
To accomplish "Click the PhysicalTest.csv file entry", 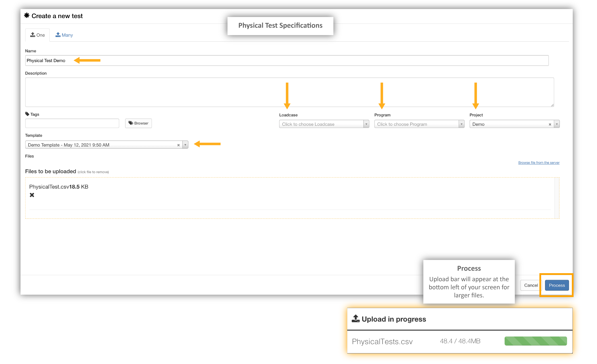I will click(59, 187).
